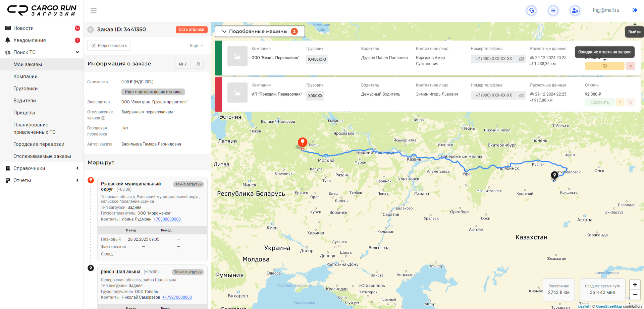Open the task list icon in header

[x=553, y=10]
